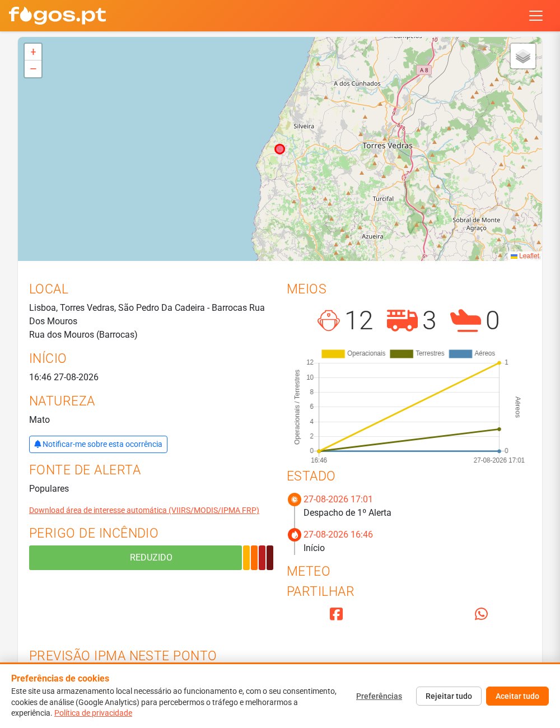Click the fogos.pt logo
Image resolution: width=560 pixels, height=728 pixels.
pos(58,15)
